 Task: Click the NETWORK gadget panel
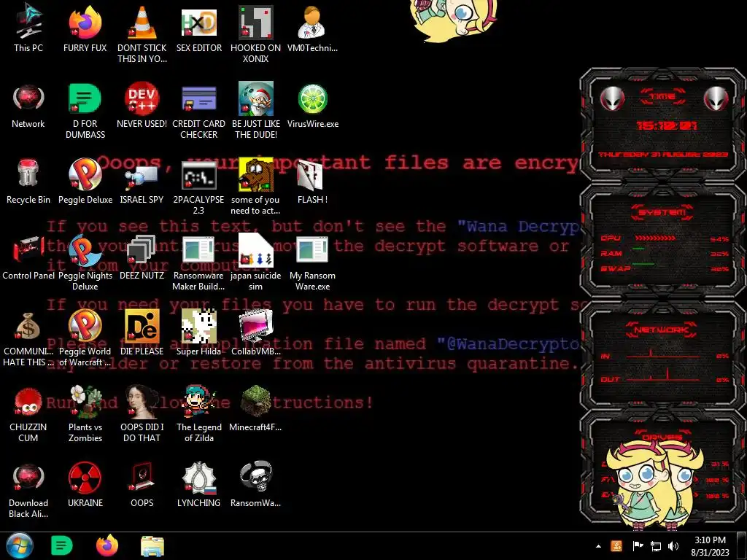663,355
